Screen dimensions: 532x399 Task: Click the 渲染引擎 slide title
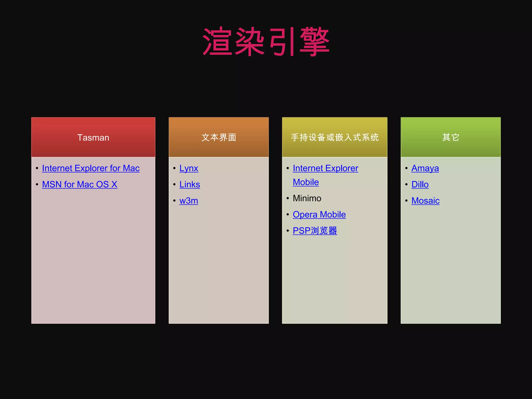pyautogui.click(x=266, y=42)
